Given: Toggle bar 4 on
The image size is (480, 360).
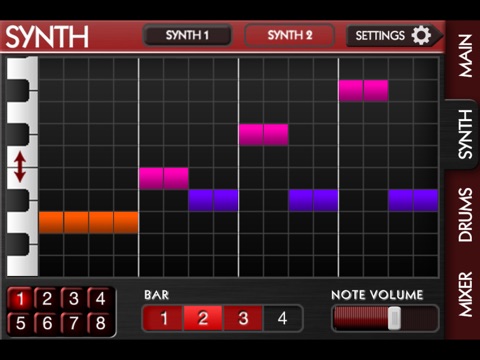Looking at the screenshot, I should pos(283,318).
